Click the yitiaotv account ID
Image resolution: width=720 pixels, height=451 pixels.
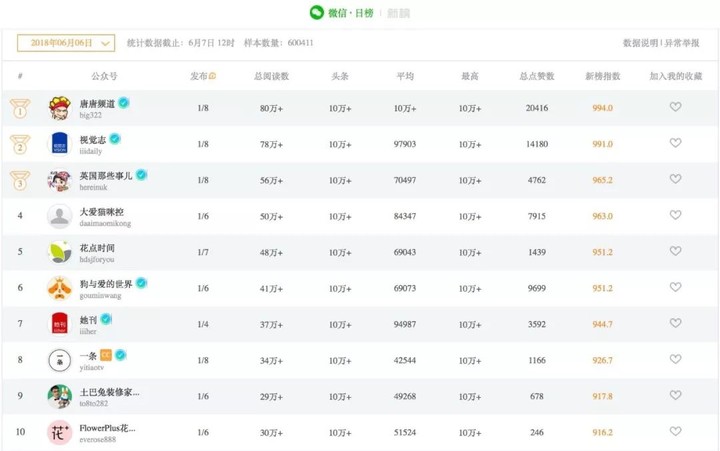(92, 367)
